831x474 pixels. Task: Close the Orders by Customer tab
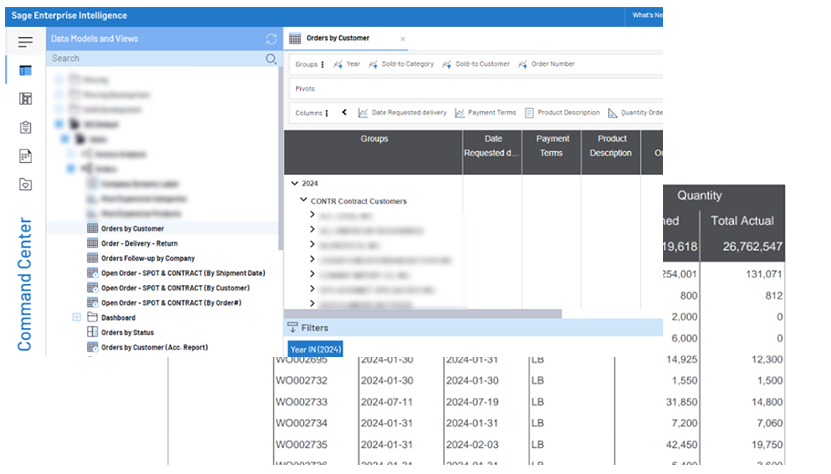(x=403, y=39)
